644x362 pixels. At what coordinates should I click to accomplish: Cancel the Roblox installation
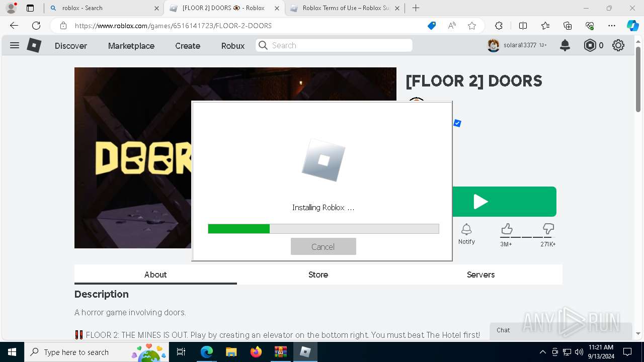(x=323, y=246)
